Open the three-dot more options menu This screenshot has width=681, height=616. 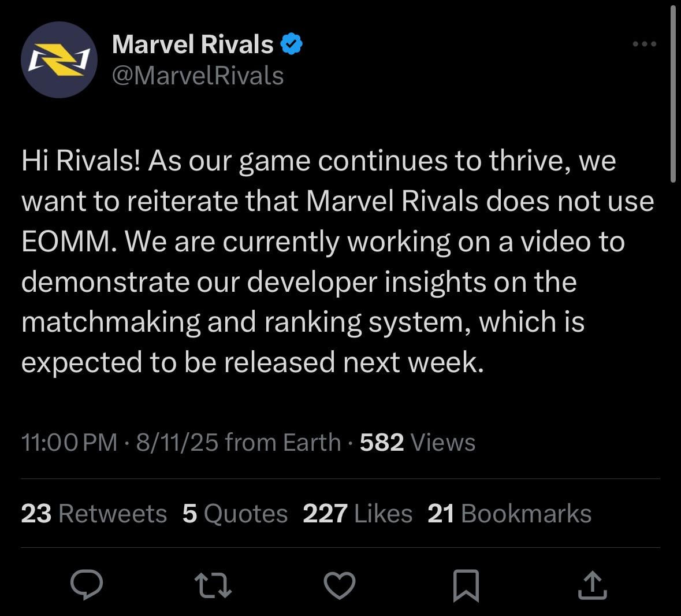[x=645, y=43]
